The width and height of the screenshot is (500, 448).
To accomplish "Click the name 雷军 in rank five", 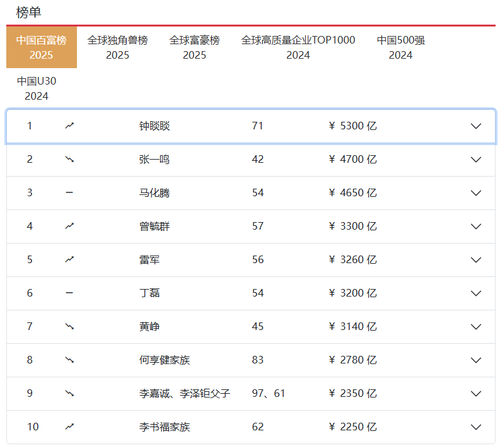I will (149, 260).
